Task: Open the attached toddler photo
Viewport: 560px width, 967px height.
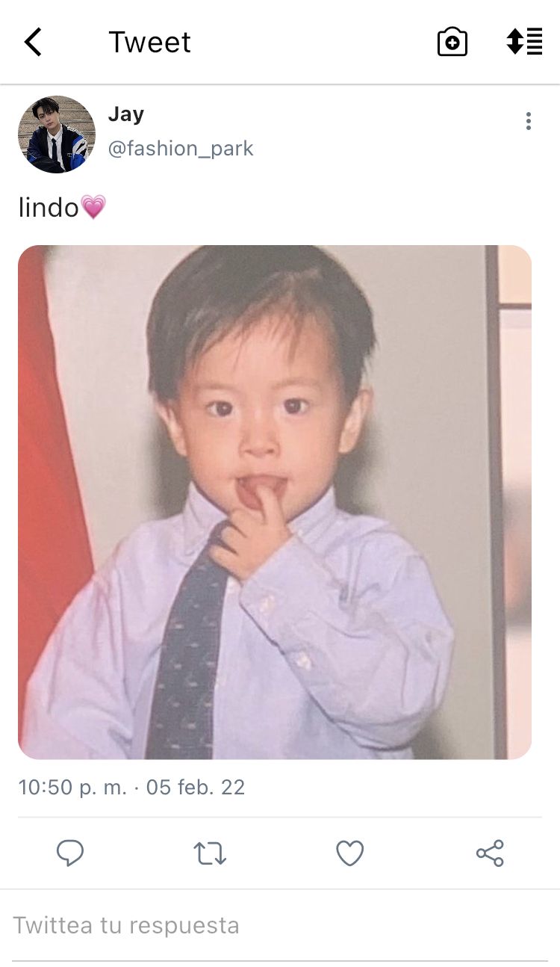Action: 275,502
